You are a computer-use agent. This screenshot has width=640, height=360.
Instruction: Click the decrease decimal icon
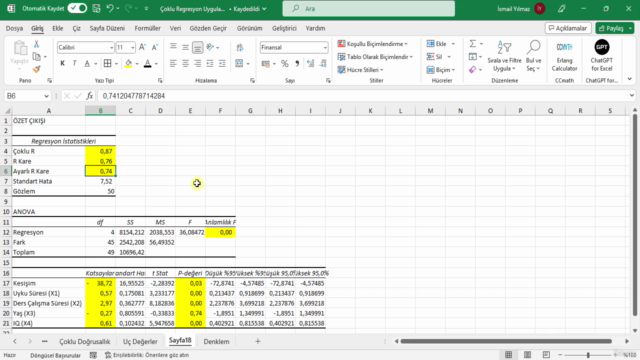point(323,63)
